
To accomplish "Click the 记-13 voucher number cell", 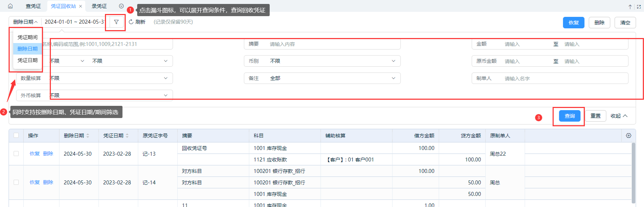I will [158, 154].
